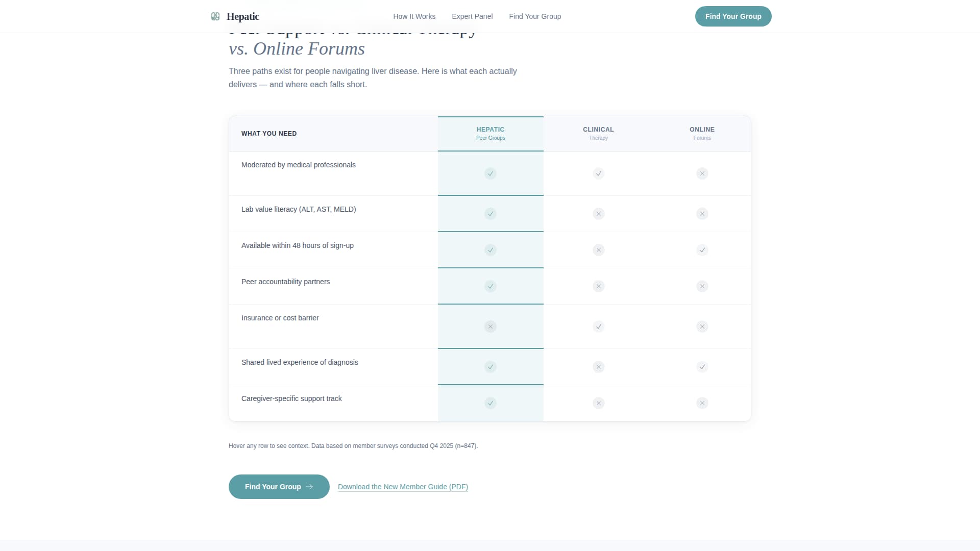The height and width of the screenshot is (551, 980).
Task: Click Hepatic checkmark for Shared lived experience
Action: click(x=491, y=367)
